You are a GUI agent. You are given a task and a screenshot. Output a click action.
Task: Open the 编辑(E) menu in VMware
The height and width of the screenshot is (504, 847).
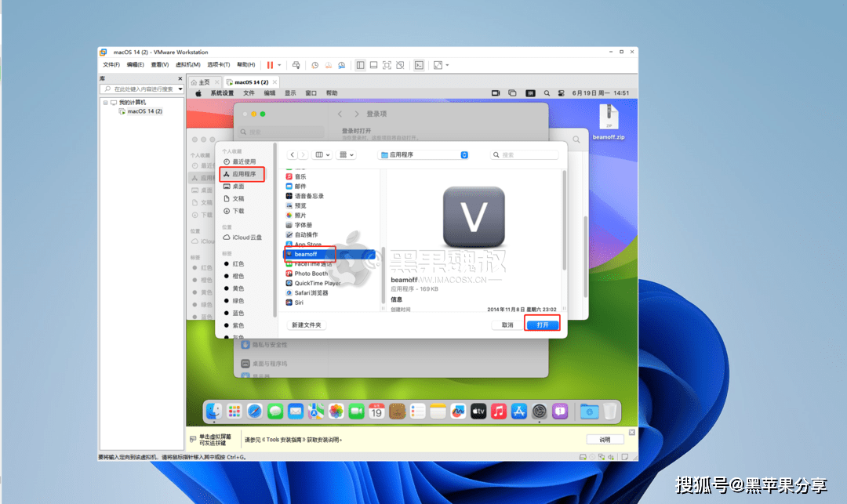click(136, 65)
